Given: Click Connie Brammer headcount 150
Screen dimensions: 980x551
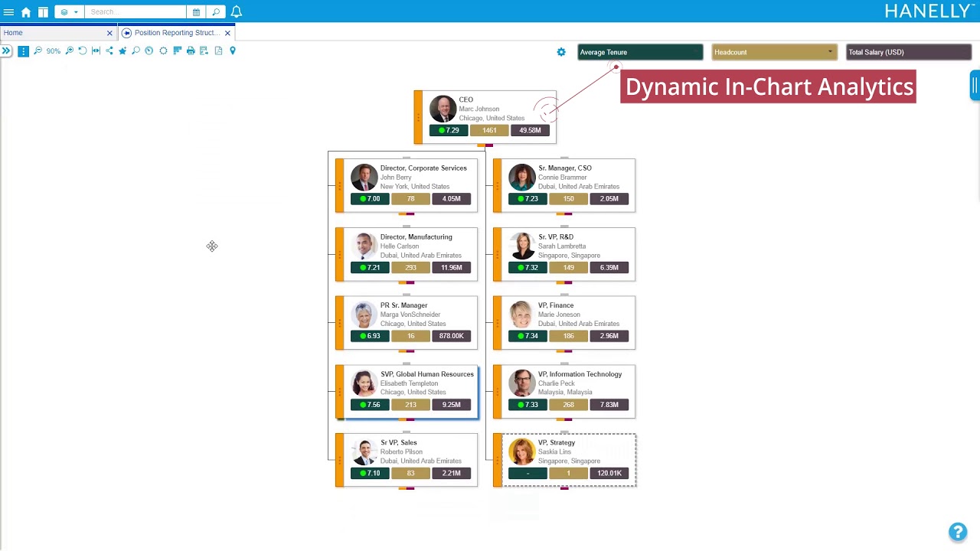Looking at the screenshot, I should (x=568, y=199).
